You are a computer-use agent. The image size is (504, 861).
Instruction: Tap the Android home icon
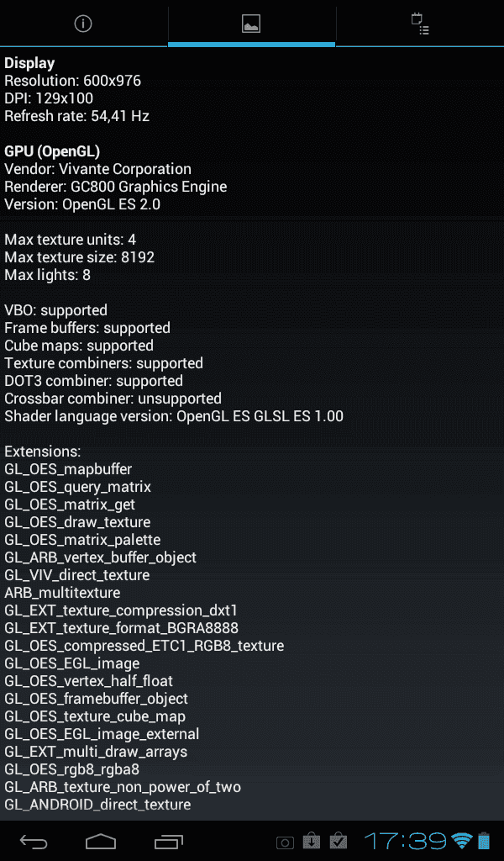click(x=101, y=841)
